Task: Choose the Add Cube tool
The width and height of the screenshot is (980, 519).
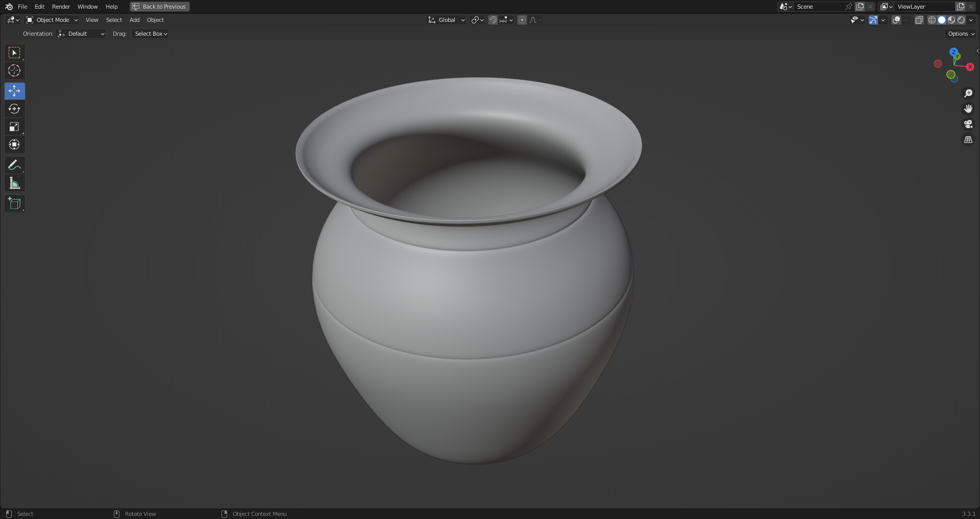Action: click(x=14, y=203)
